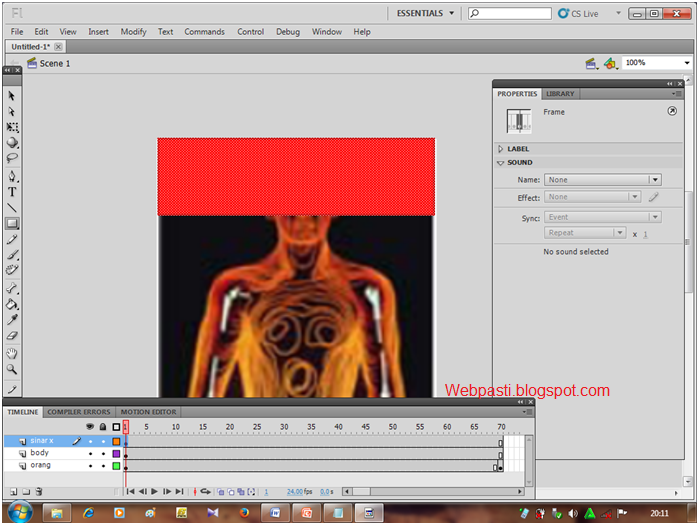Select the Line tool
The height and width of the screenshot is (525, 699).
click(12, 208)
